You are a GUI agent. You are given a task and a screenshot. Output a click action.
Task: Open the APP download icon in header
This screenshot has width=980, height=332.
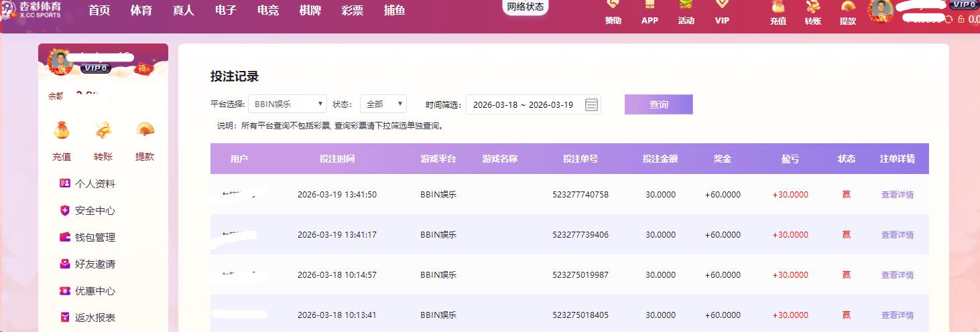pos(650,12)
